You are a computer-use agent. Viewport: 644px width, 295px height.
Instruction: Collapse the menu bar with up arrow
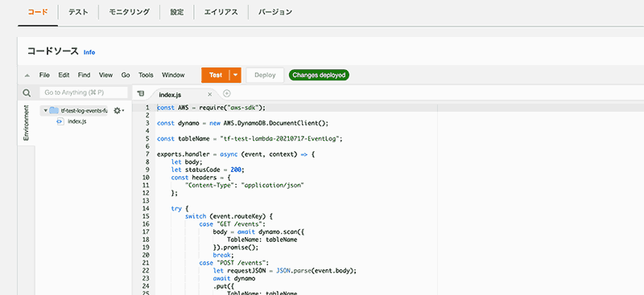coord(27,76)
